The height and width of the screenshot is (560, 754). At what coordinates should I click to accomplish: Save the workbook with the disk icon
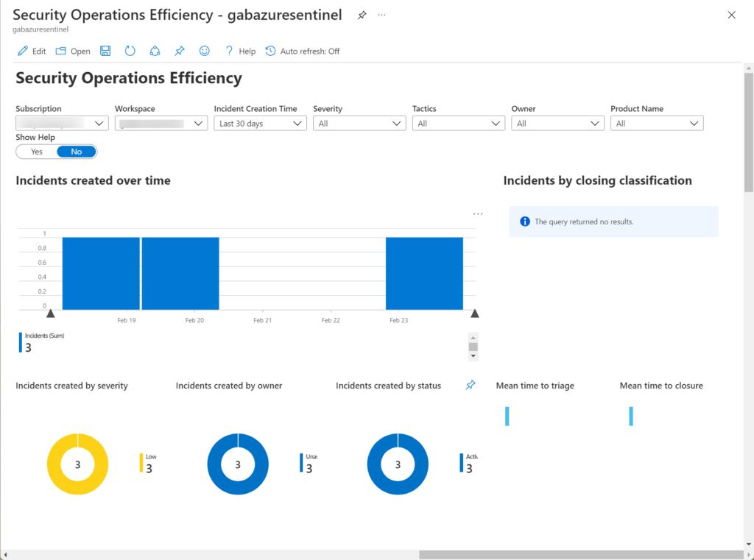point(105,51)
